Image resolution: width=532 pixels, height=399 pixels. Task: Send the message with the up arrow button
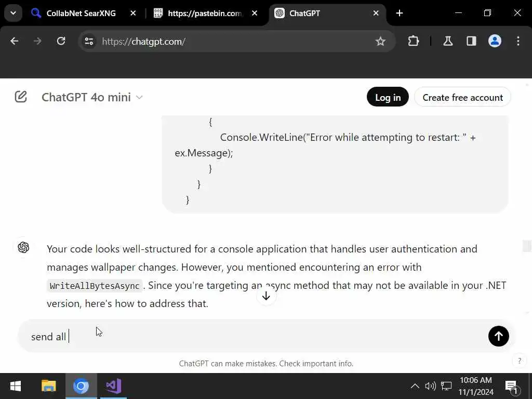pos(498,336)
